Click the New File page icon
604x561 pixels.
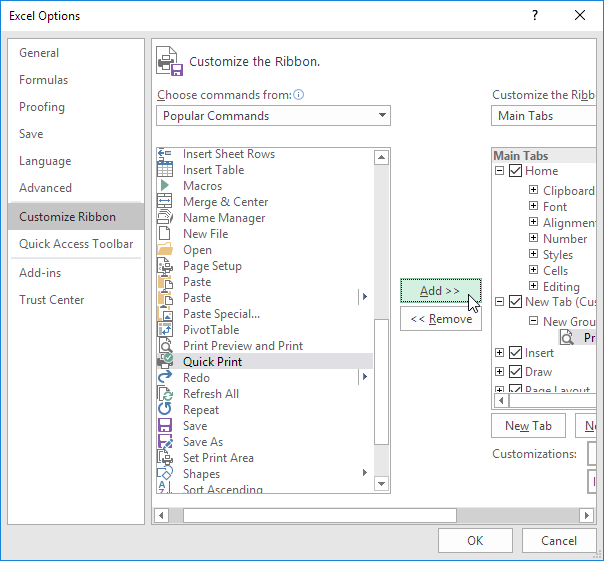pyautogui.click(x=165, y=233)
